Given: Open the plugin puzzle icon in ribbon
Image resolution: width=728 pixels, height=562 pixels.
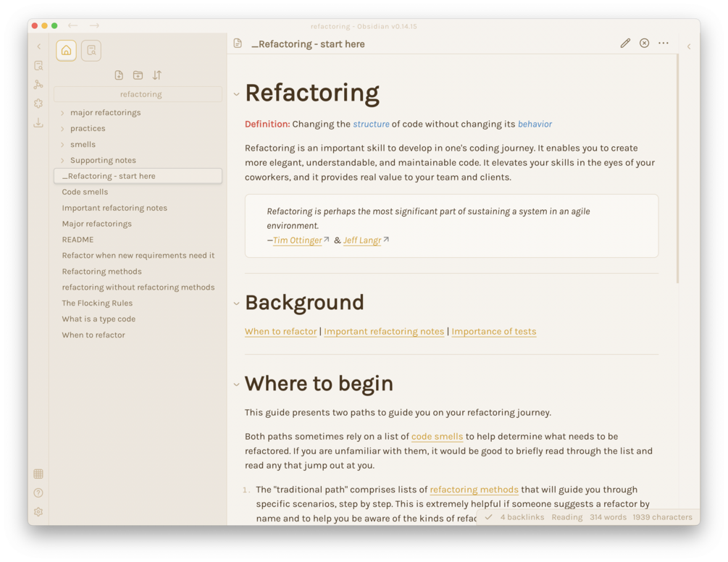Looking at the screenshot, I should tap(38, 104).
